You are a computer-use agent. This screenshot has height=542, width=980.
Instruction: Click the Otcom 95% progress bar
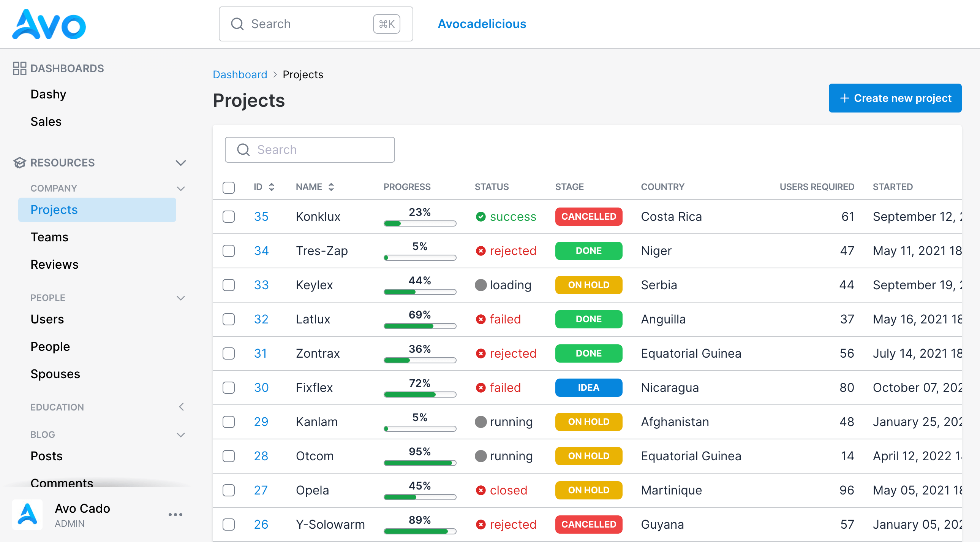point(420,463)
